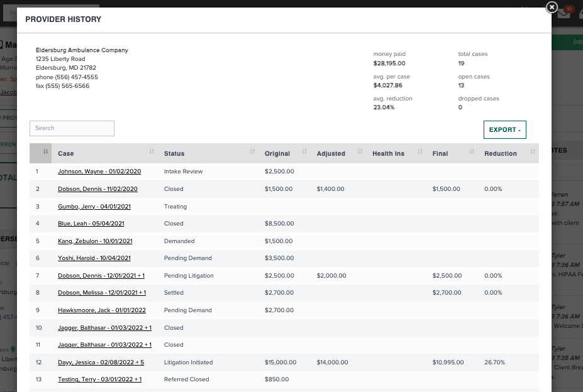
Task: Open the Export dropdown
Action: click(505, 129)
